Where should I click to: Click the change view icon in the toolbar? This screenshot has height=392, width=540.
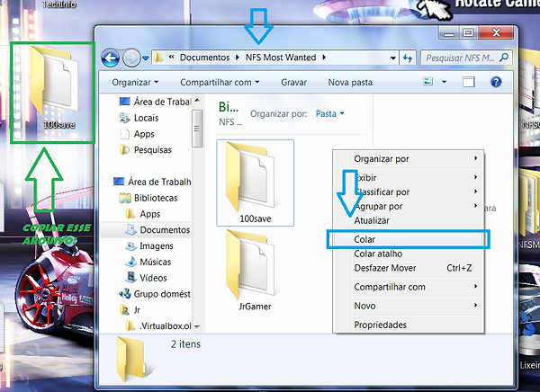[428, 82]
